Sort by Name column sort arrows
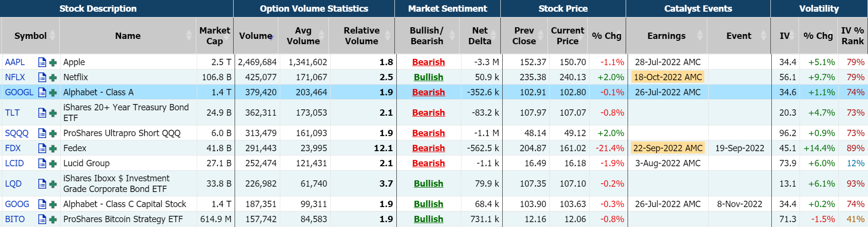The image size is (868, 227). pos(189,35)
